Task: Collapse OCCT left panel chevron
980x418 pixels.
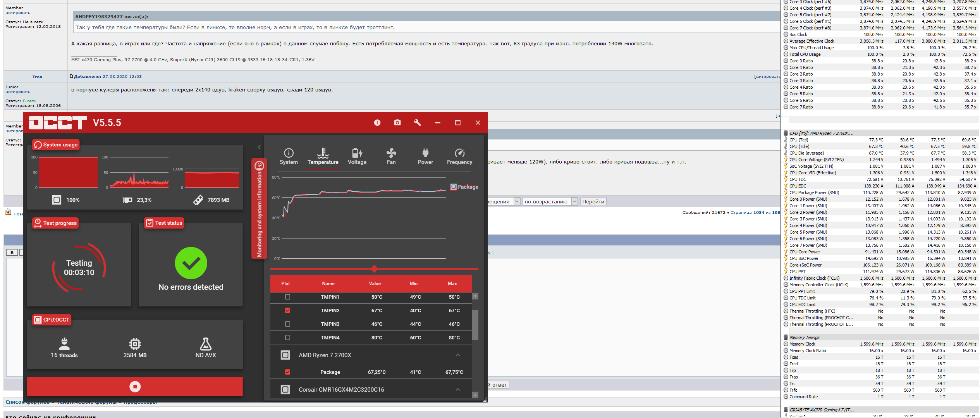Action: pos(259,147)
